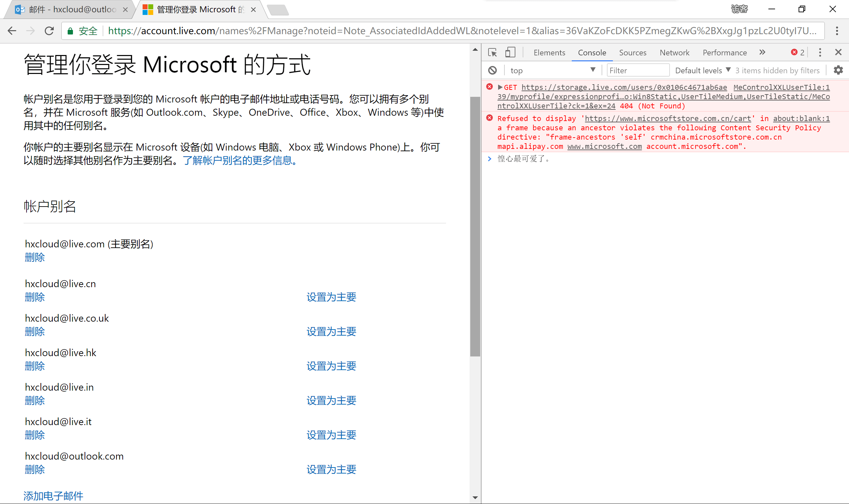Clear console with the ban icon

492,70
